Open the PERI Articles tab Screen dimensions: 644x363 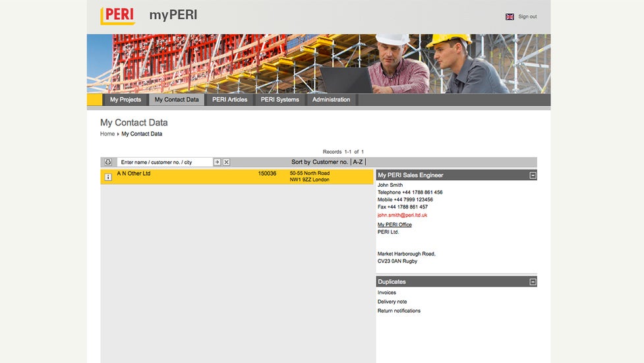pos(229,100)
